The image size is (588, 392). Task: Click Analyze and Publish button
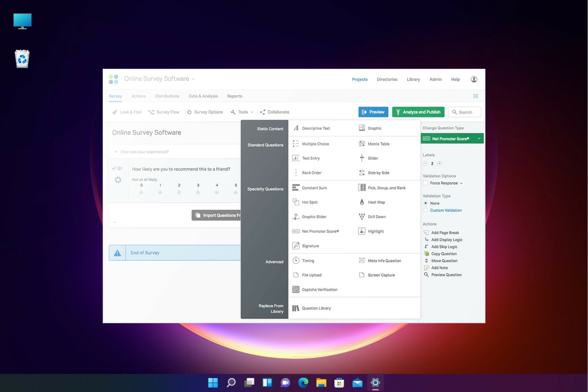tap(418, 112)
